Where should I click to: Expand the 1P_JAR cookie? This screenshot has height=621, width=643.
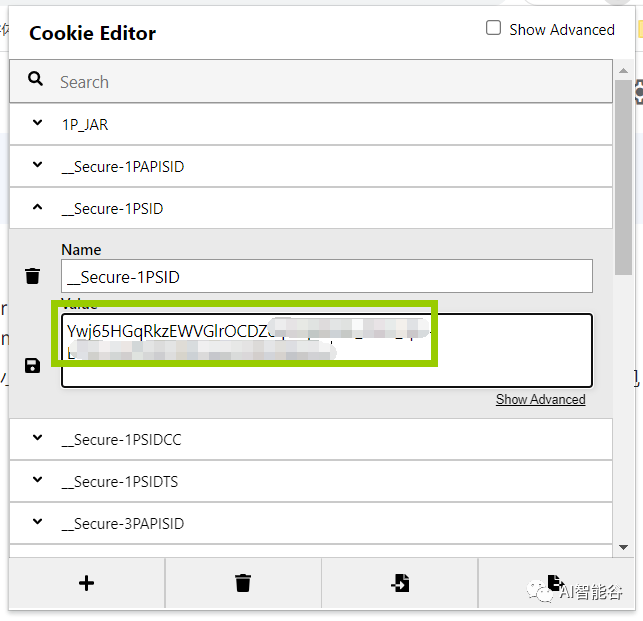point(38,124)
